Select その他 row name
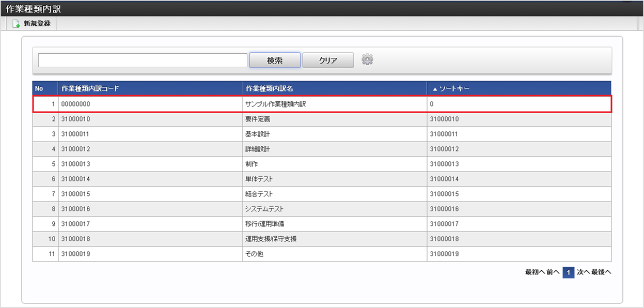 point(254,254)
